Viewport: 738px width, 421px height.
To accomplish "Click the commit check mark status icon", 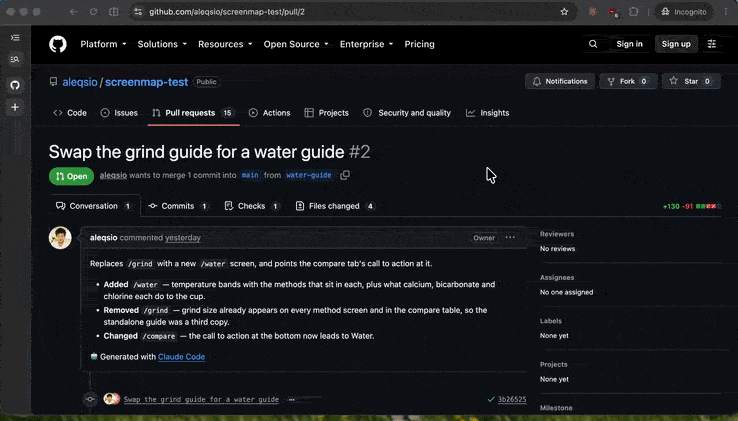I will 491,399.
